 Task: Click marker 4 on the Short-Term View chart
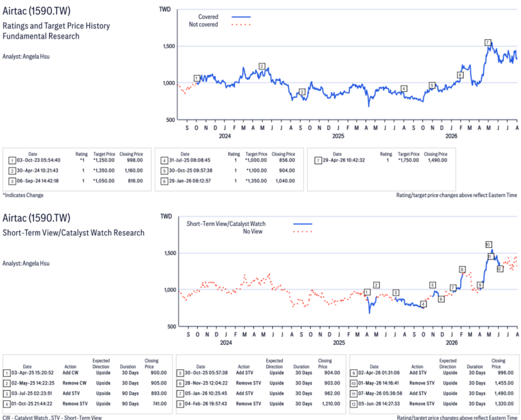pos(423,304)
